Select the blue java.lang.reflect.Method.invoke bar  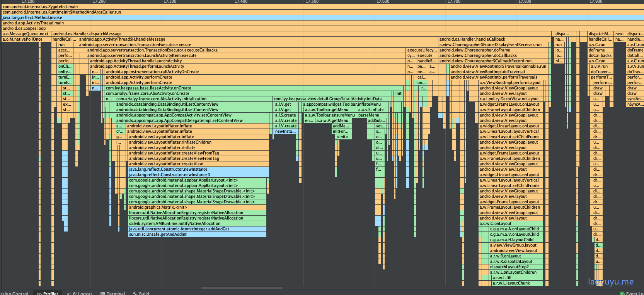pos(323,17)
